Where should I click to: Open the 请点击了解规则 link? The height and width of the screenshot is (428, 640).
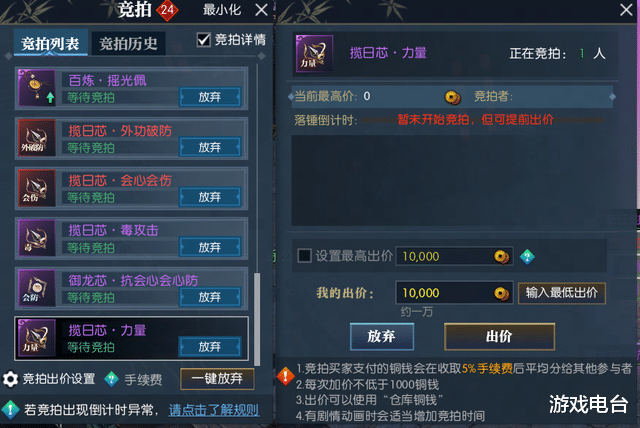pos(214,410)
